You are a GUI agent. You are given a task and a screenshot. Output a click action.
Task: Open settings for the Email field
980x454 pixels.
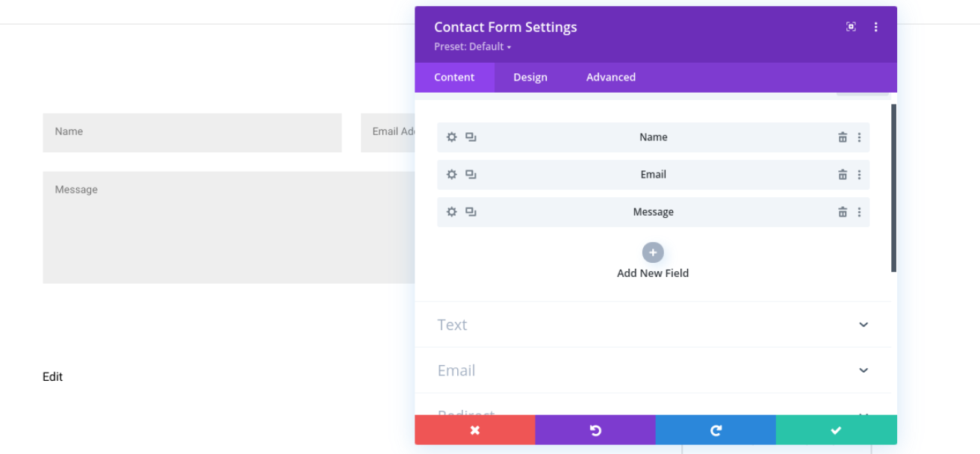tap(451, 174)
